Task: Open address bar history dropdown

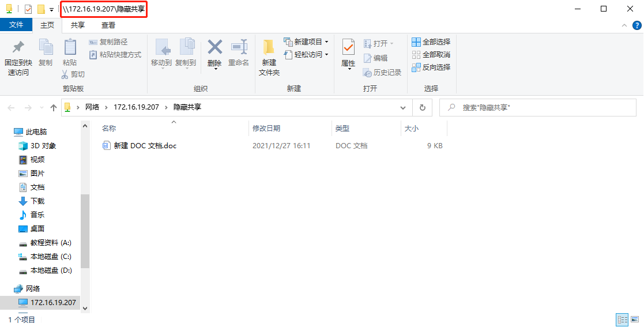Action: [403, 108]
